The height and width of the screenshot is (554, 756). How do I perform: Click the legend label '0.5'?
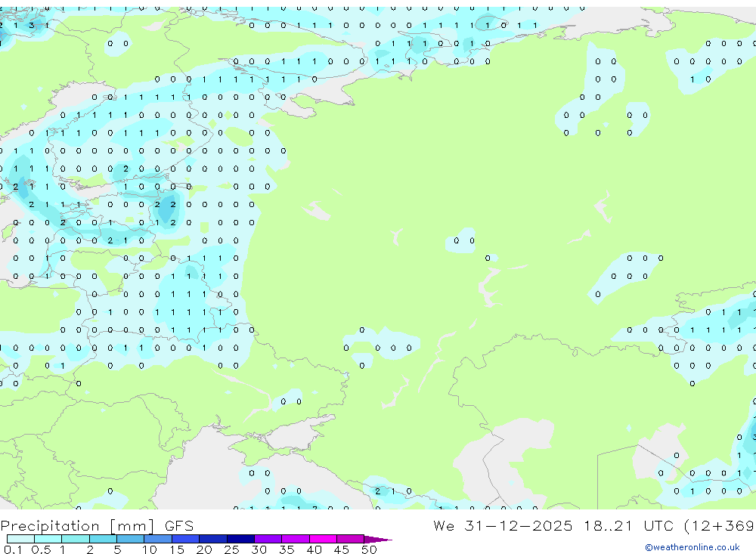(x=41, y=549)
